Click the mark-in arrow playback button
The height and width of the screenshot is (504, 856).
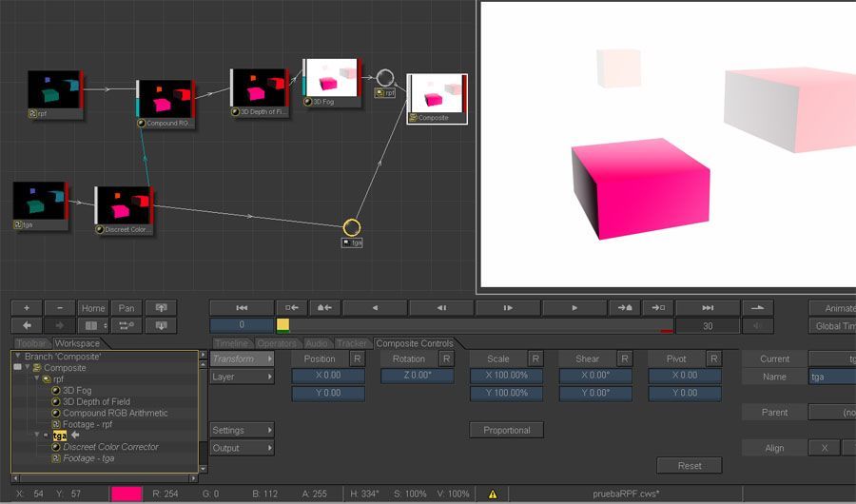[x=325, y=308]
